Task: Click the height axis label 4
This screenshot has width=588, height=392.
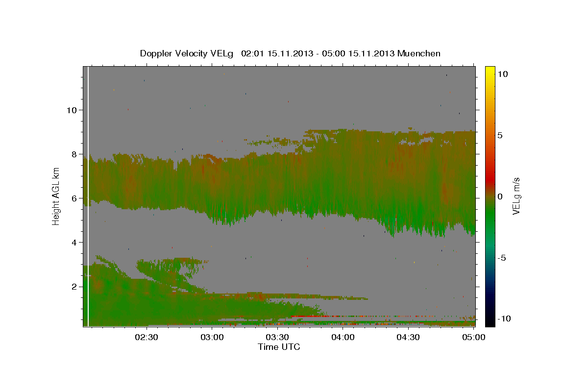Action: (x=74, y=243)
